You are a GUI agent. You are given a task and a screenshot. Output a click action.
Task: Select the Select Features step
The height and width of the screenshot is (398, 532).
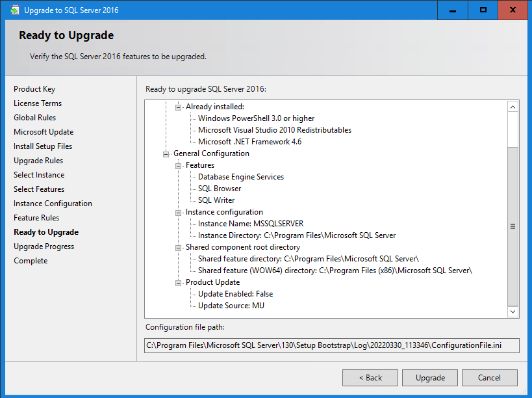click(x=39, y=189)
